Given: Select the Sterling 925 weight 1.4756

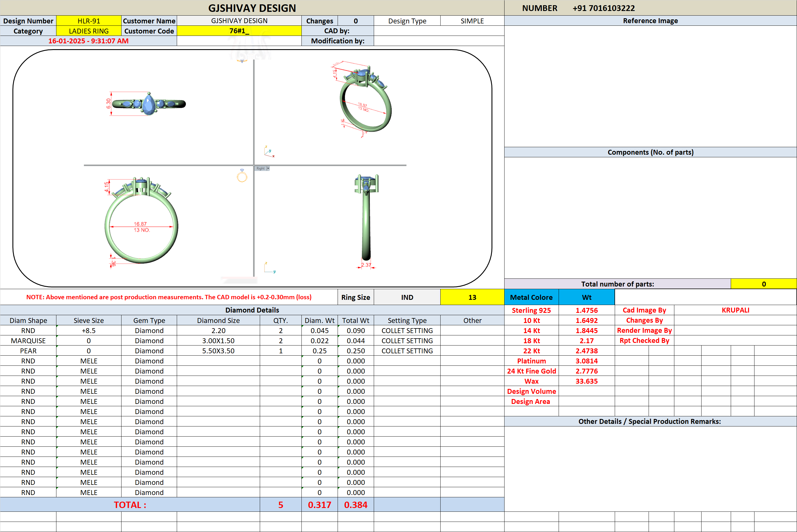Looking at the screenshot, I should tap(587, 310).
